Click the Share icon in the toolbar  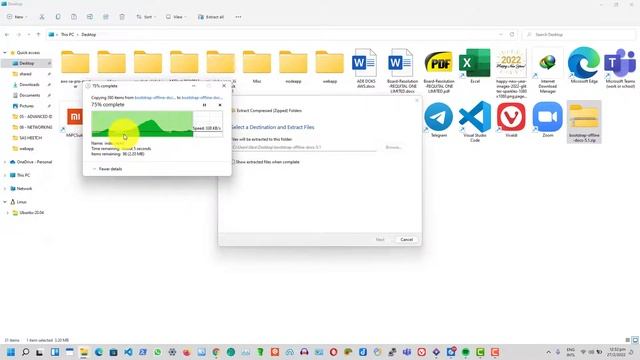click(106, 17)
